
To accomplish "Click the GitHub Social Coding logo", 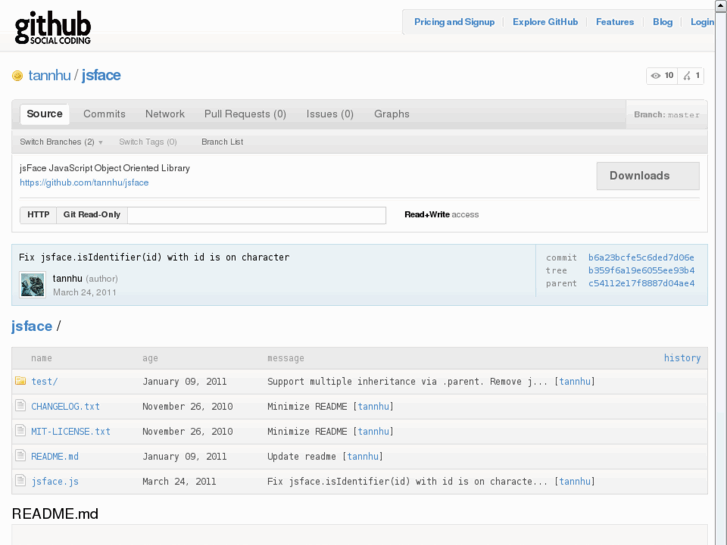I will [53, 28].
